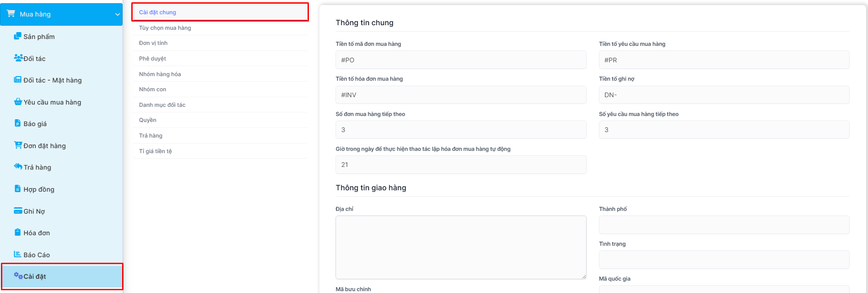Click the Yêu cầu mua hàng basket icon
This screenshot has height=293, width=868.
click(x=18, y=102)
